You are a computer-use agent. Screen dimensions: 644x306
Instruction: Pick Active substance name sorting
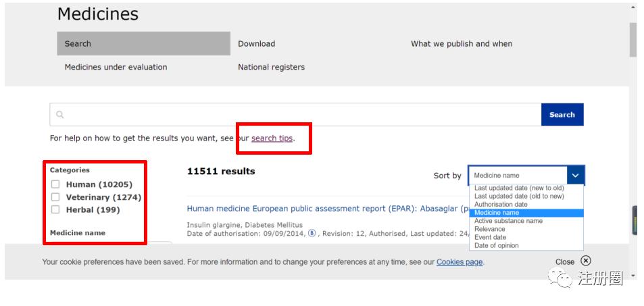(508, 221)
